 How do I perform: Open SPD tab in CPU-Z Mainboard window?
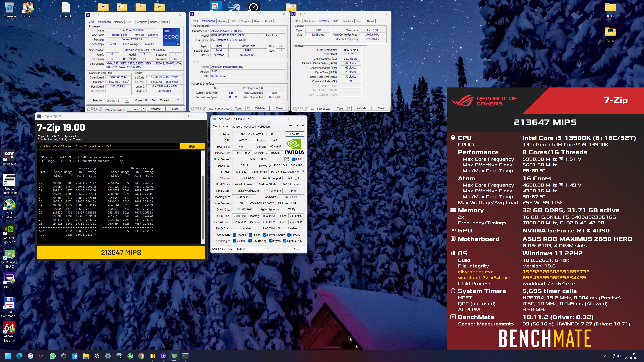[x=234, y=21]
